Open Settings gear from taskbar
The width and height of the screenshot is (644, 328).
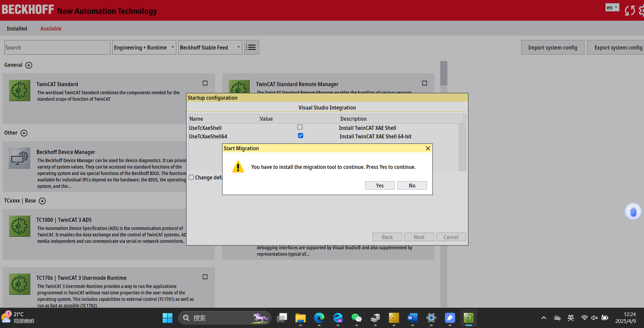(x=431, y=318)
